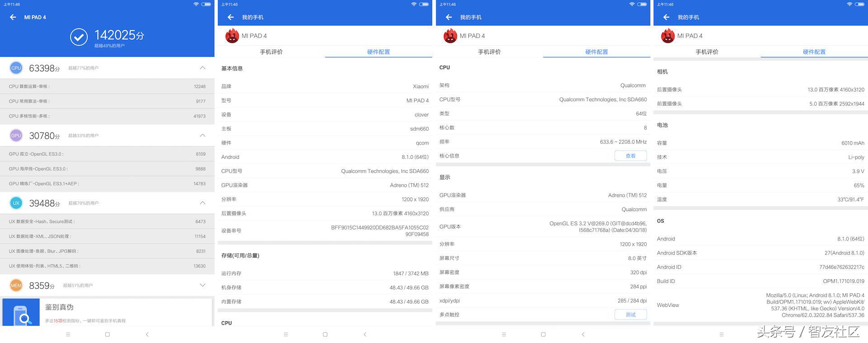This screenshot has height=343, width=868.
Task: Expand the MEM 8359 score section
Action: (x=203, y=285)
